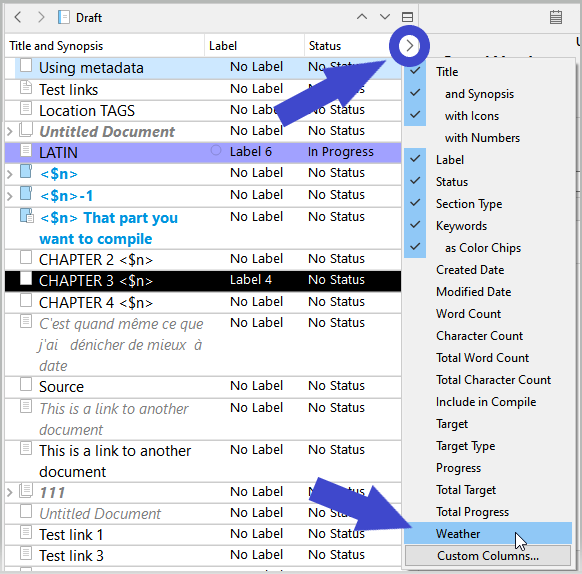582x574 pixels.
Task: Click the label color circle on LATIN row
Action: (216, 150)
